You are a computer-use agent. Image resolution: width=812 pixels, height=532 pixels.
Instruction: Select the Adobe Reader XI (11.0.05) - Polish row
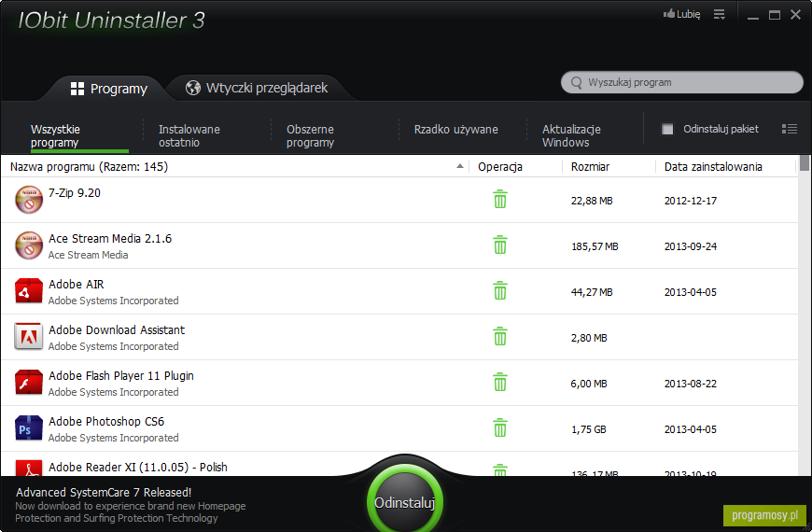click(399, 464)
